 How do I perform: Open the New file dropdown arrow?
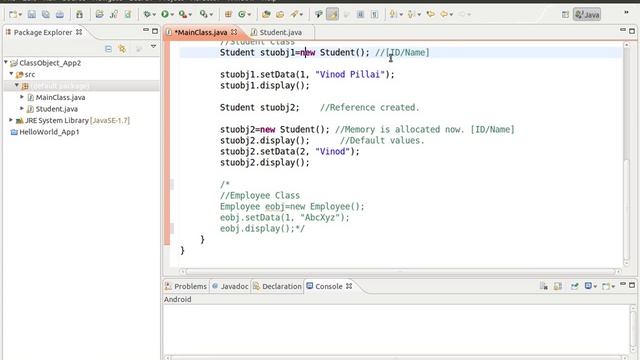point(20,15)
